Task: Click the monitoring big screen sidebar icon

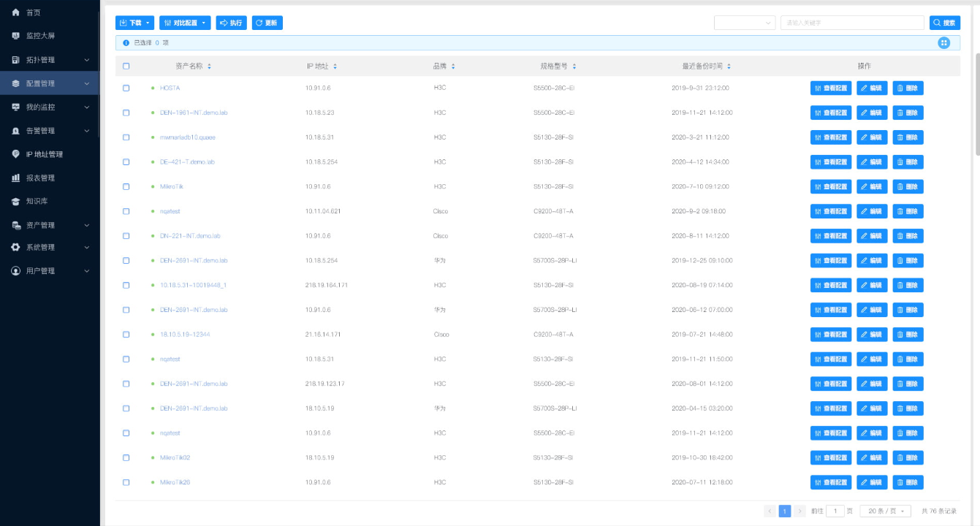Action: tap(16, 36)
